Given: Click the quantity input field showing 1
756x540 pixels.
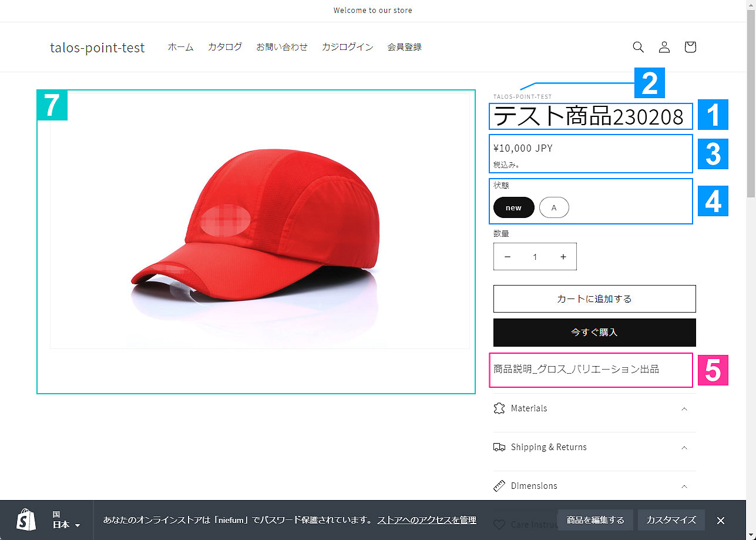Looking at the screenshot, I should click(535, 257).
